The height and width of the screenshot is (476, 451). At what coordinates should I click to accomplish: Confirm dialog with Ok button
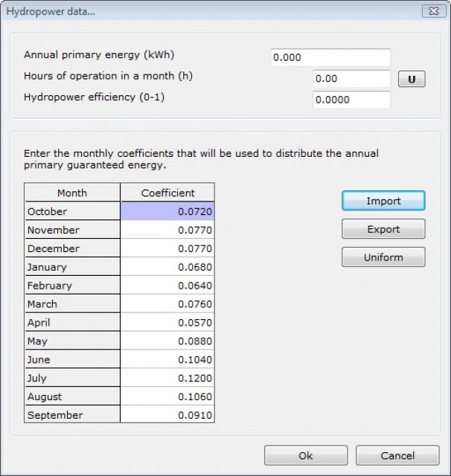point(305,456)
